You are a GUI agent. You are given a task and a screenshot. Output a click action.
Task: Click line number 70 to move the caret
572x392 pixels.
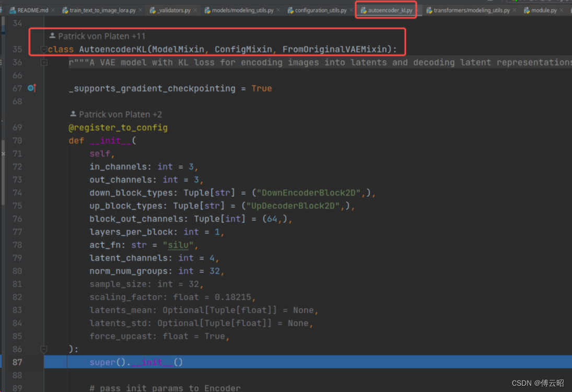click(17, 140)
